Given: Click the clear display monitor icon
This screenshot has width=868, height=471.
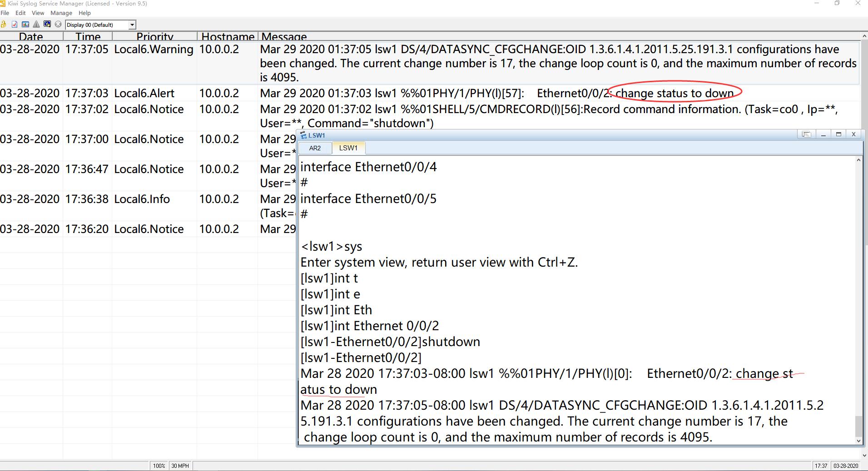Looking at the screenshot, I should [47, 25].
